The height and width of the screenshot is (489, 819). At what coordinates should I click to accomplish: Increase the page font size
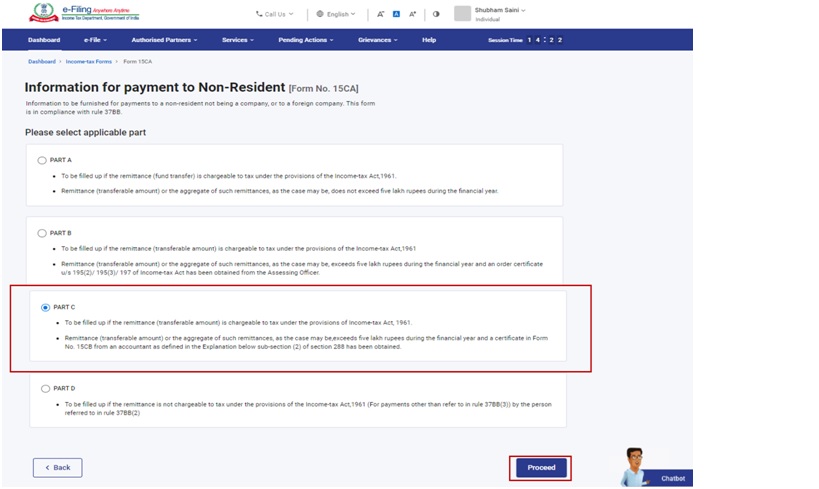click(412, 14)
